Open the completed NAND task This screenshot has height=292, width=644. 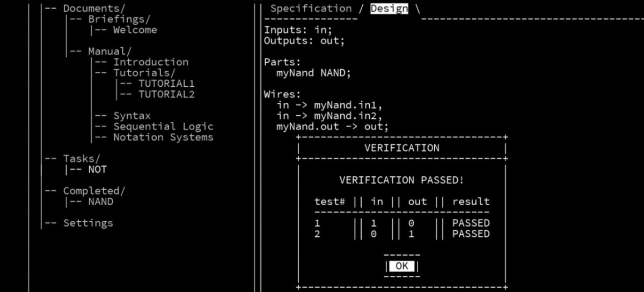coord(100,201)
